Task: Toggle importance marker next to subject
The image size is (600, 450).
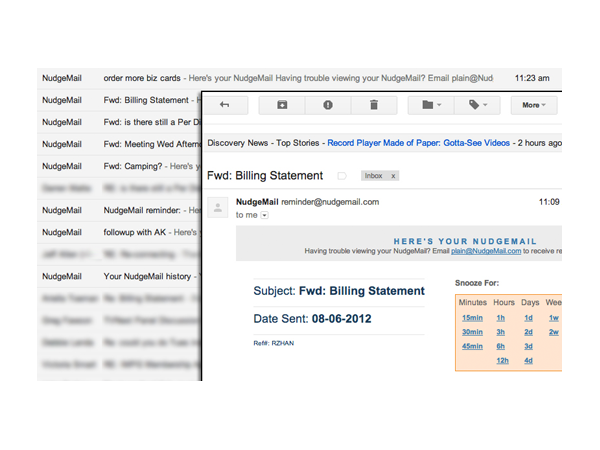Action: [342, 176]
